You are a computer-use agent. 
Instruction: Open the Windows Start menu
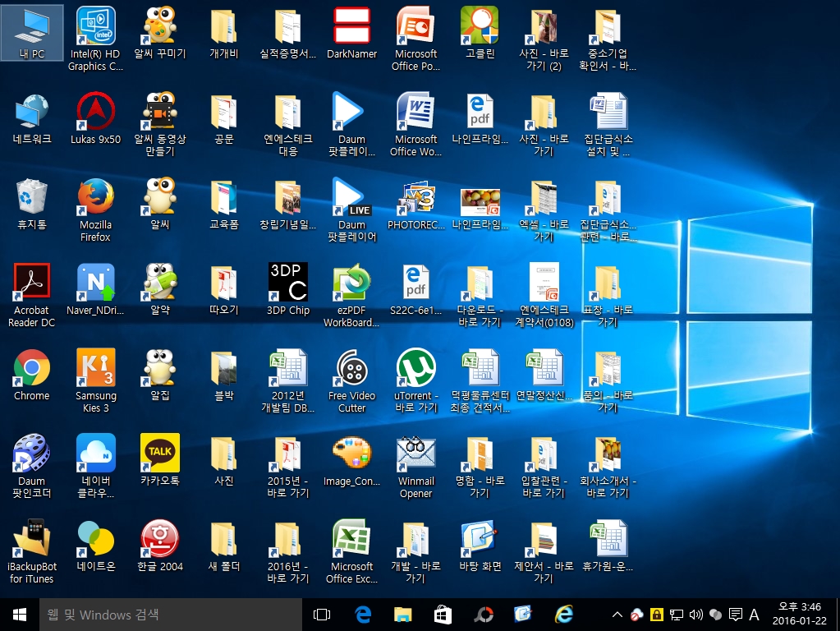point(19,615)
